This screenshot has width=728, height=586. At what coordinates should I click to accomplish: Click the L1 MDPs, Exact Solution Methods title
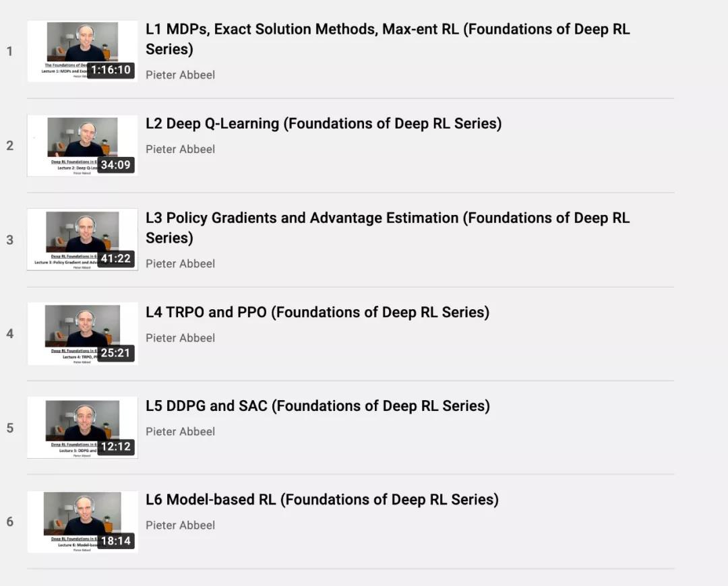click(388, 39)
